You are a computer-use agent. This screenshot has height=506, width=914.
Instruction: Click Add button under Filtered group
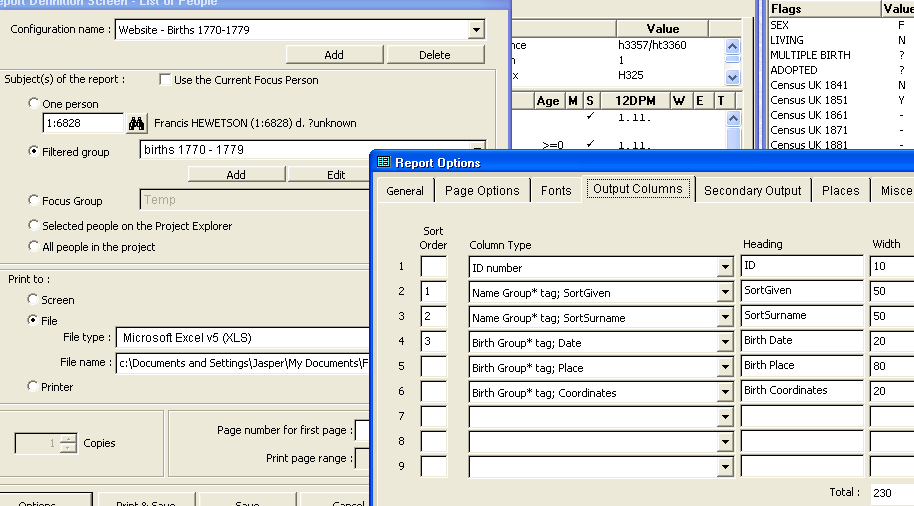click(x=236, y=175)
